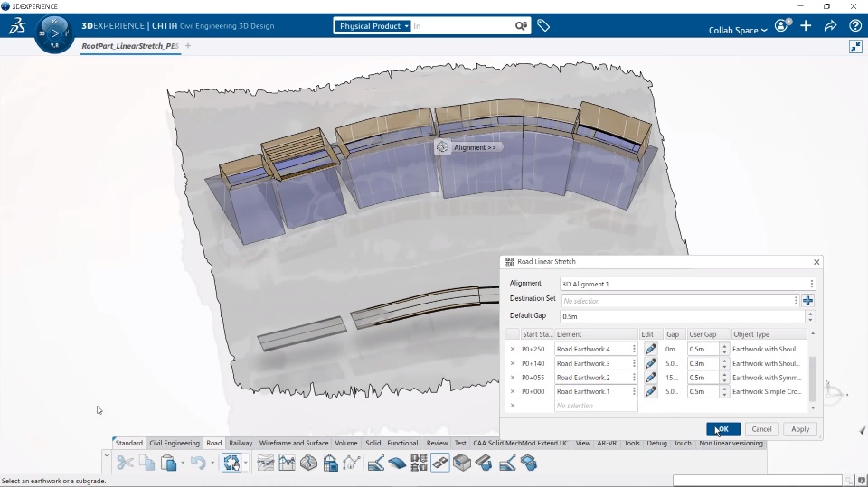Image resolution: width=868 pixels, height=487 pixels.
Task: Open the compass play button
Action: pos(54,33)
